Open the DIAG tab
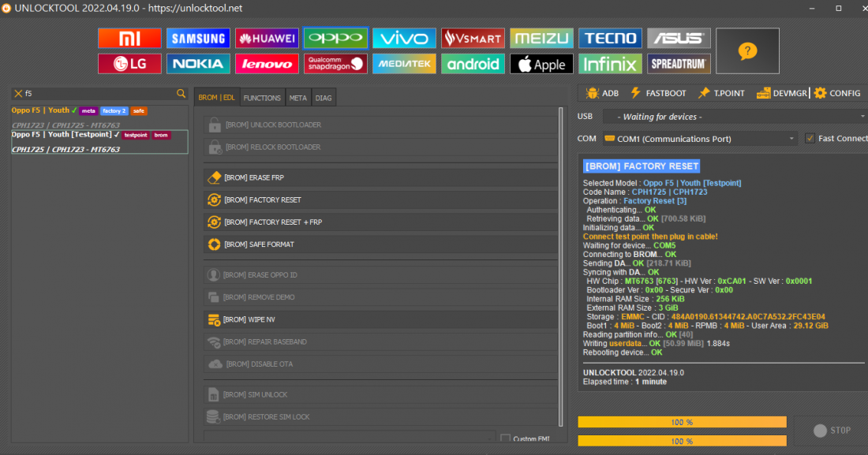The height and width of the screenshot is (455, 868). [x=324, y=98]
